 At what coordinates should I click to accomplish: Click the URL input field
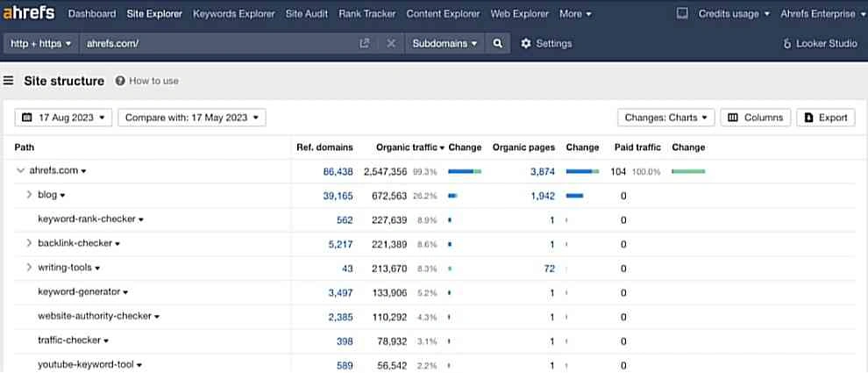217,43
